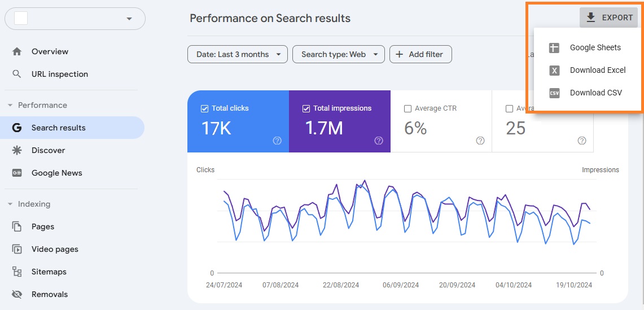
Task: Click the 04/10/2024 date label on chart
Action: [x=514, y=285]
